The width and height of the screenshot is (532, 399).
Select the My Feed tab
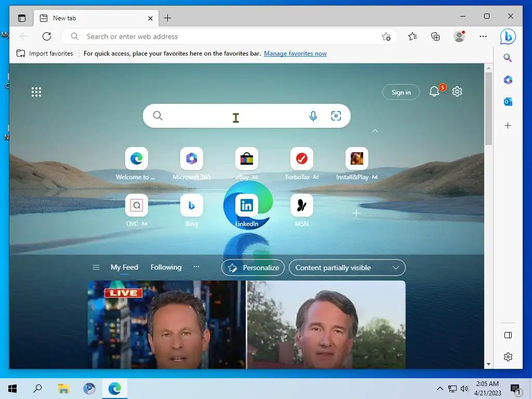coord(124,268)
